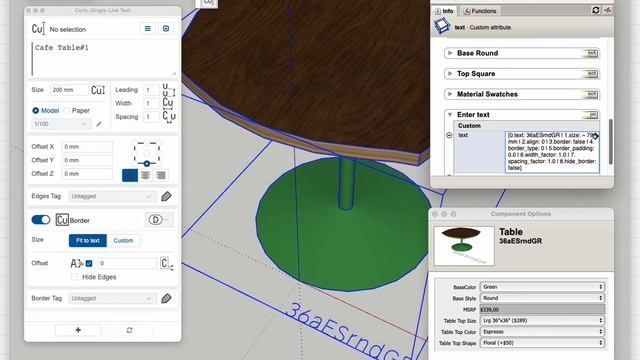Open the hamburger menu in the text panel

click(148, 29)
